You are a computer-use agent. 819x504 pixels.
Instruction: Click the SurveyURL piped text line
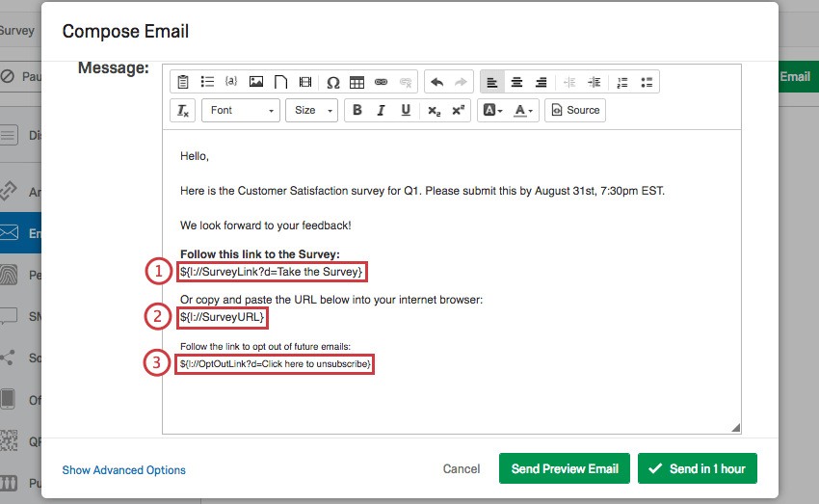[222, 317]
